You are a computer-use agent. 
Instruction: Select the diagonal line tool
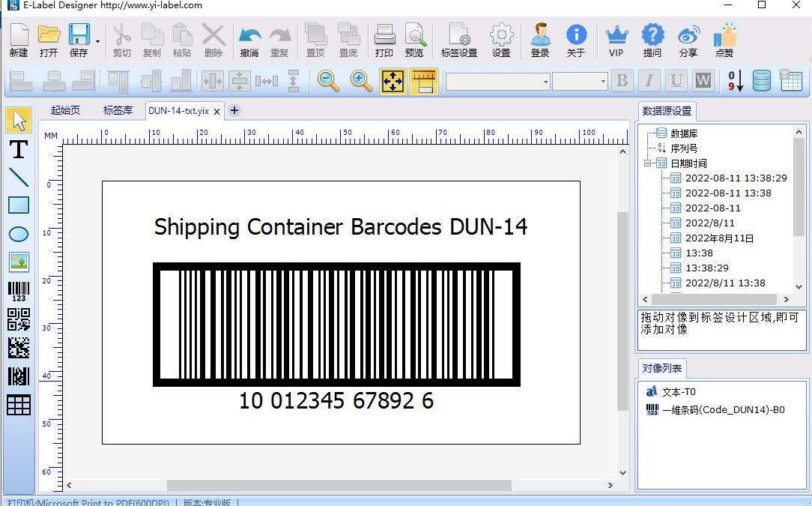click(x=19, y=178)
